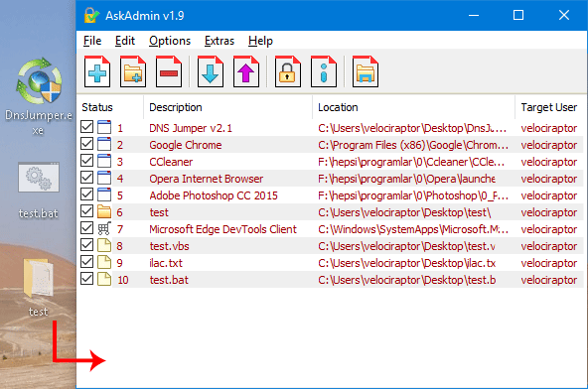
Task: Click the Chrome Program Files (x86) location path
Action: tap(413, 145)
